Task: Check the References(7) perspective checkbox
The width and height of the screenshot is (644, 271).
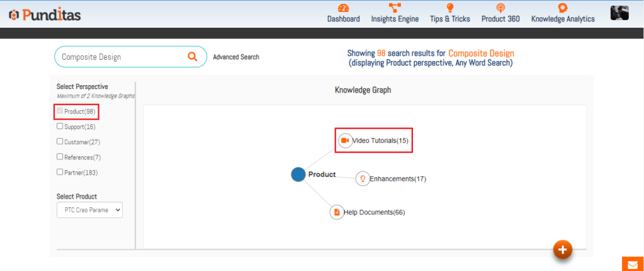Action: tap(60, 156)
